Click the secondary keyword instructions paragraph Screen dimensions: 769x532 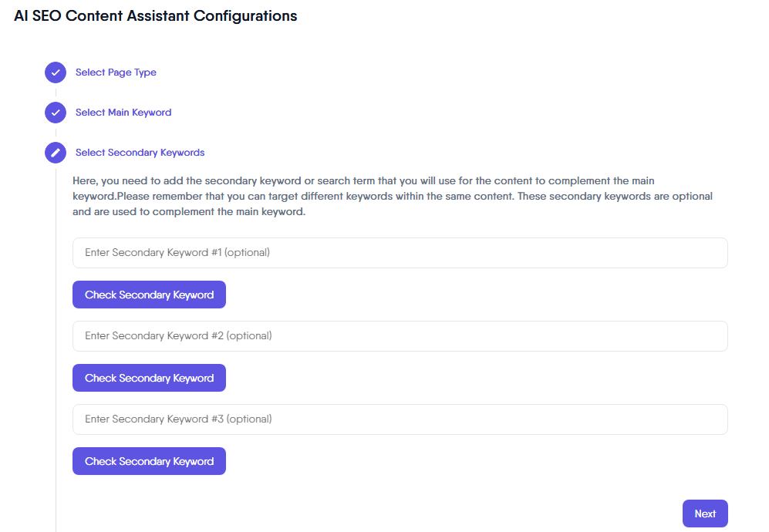392,197
